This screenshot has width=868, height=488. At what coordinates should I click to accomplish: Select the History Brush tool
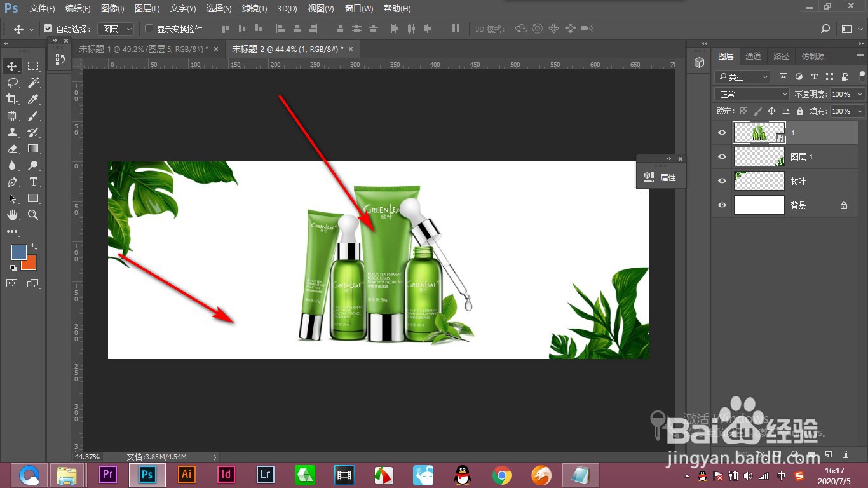click(33, 132)
